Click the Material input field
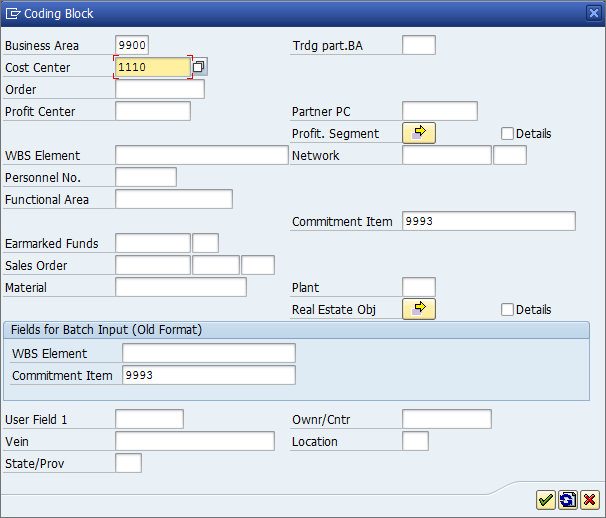The height and width of the screenshot is (518, 606). click(181, 288)
